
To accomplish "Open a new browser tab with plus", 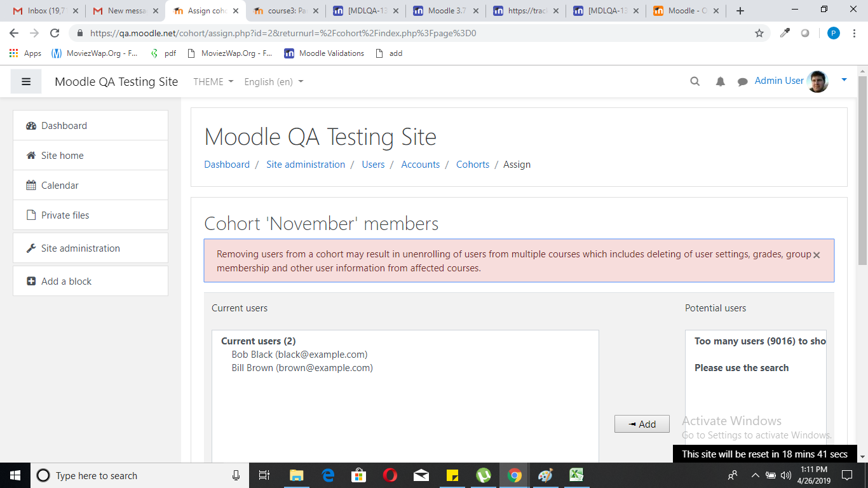I will [x=740, y=11].
